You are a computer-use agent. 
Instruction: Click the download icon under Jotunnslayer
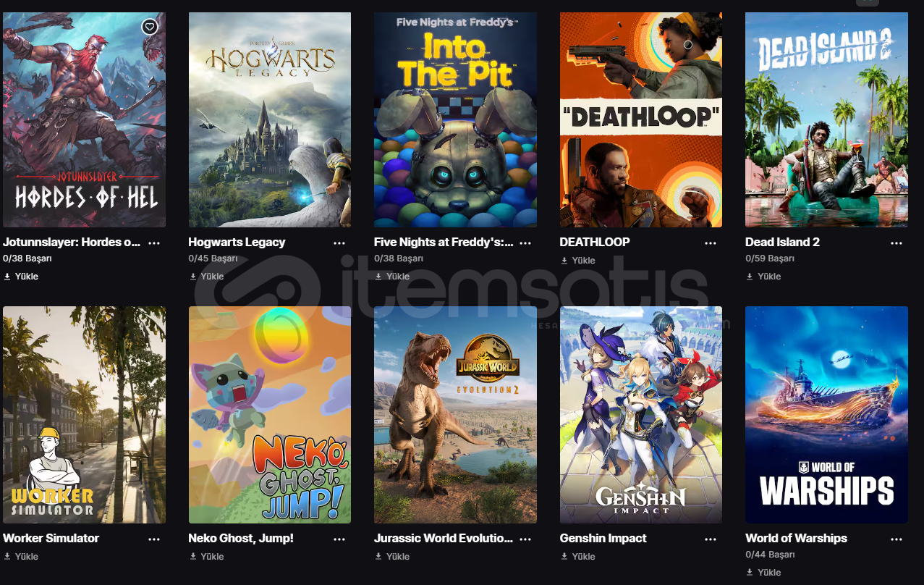click(x=7, y=277)
